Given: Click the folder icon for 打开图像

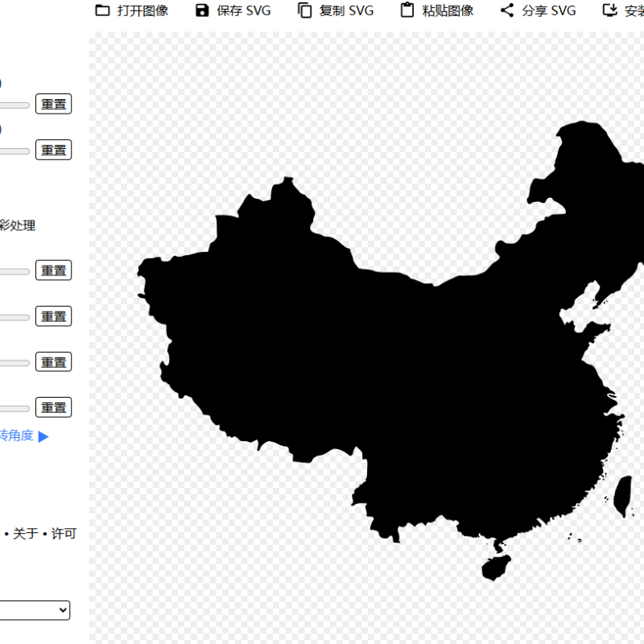Looking at the screenshot, I should [102, 10].
